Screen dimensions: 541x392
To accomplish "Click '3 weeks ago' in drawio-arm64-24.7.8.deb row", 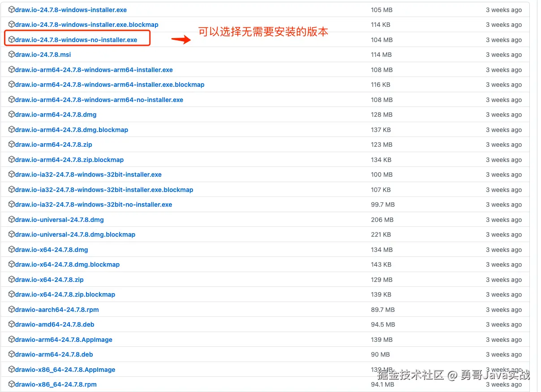I will [504, 354].
